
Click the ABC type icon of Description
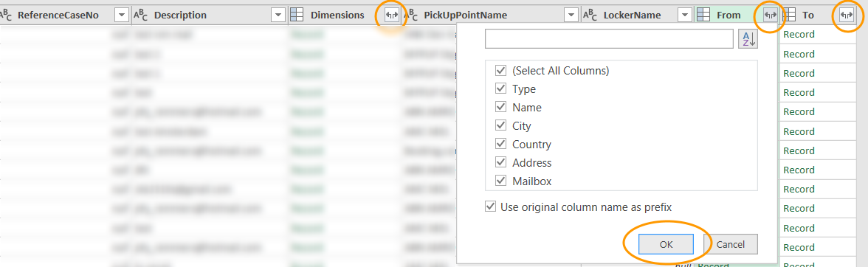(x=141, y=15)
